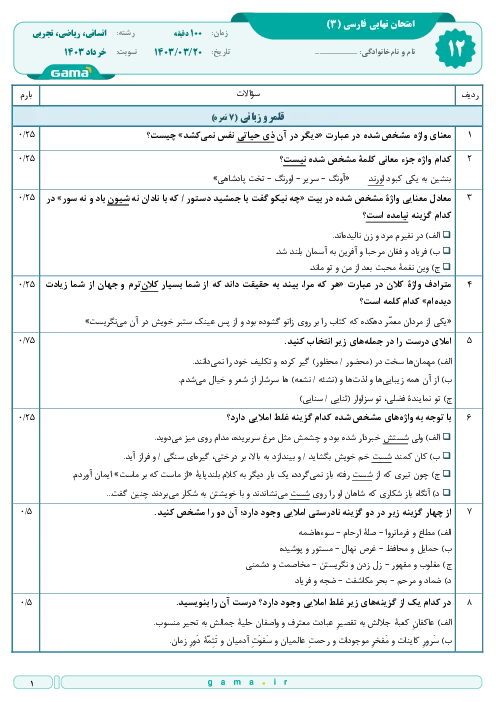Check option ج of question 3

coord(446,267)
